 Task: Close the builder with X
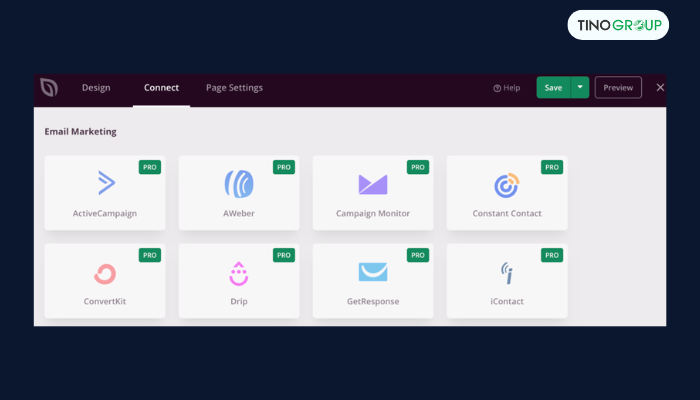click(x=660, y=88)
